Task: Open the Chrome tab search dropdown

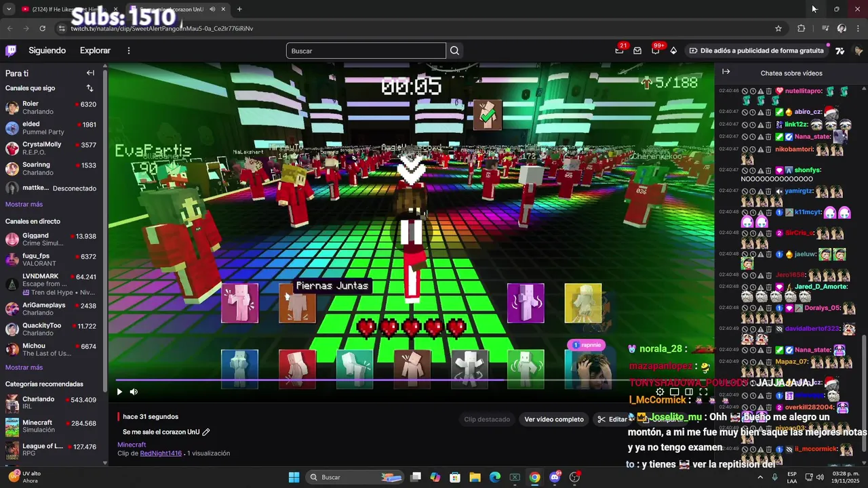Action: [9, 9]
